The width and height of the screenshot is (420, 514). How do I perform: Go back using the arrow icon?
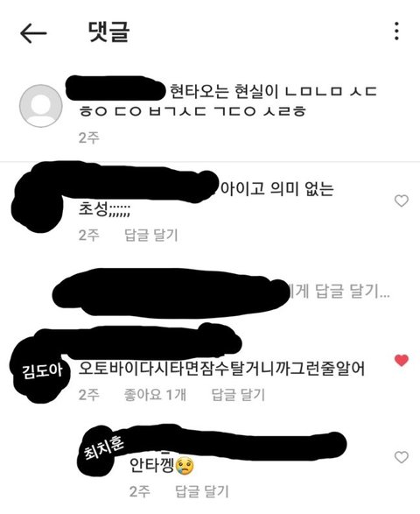tap(33, 32)
